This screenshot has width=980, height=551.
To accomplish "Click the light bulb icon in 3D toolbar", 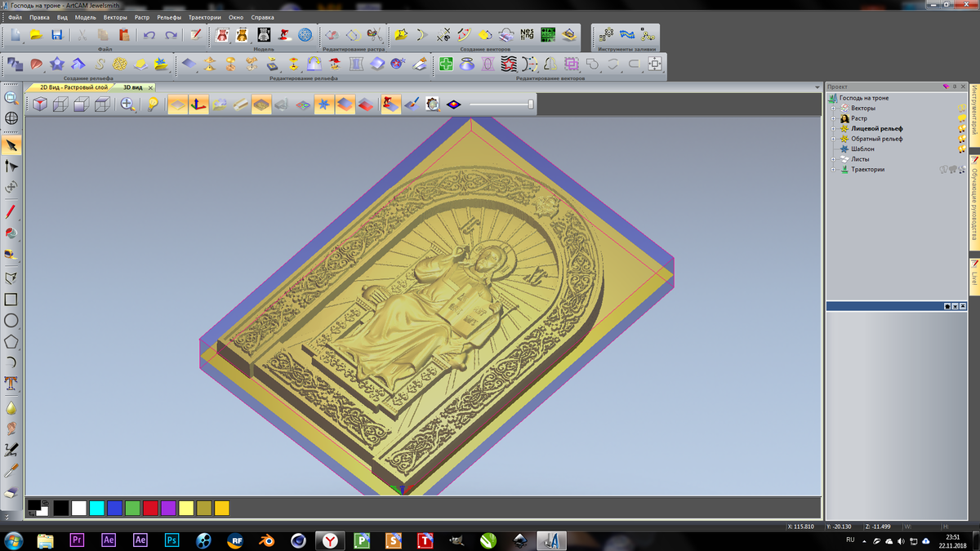I will (153, 104).
